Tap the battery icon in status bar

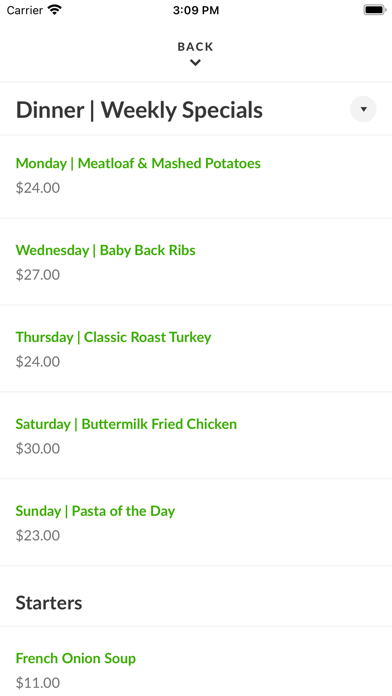pos(375,10)
